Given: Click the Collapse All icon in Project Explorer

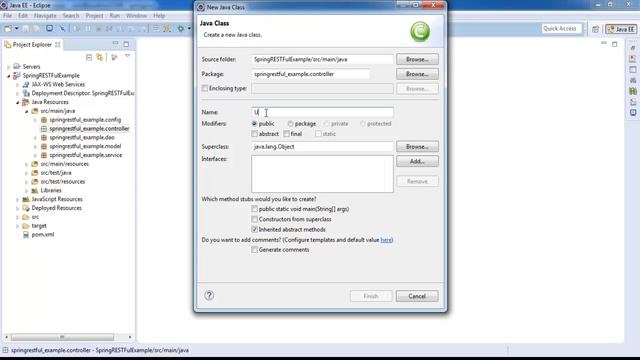Looking at the screenshot, I should tap(89, 57).
